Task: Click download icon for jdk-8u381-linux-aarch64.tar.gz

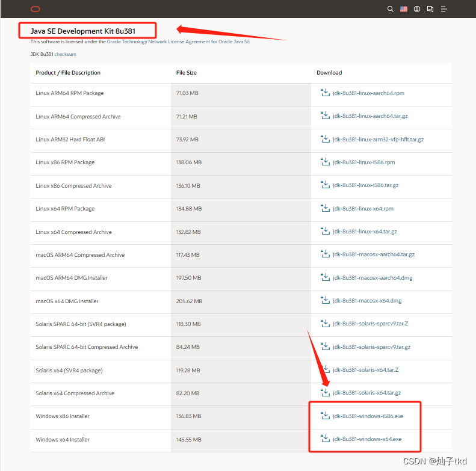Action: point(325,115)
